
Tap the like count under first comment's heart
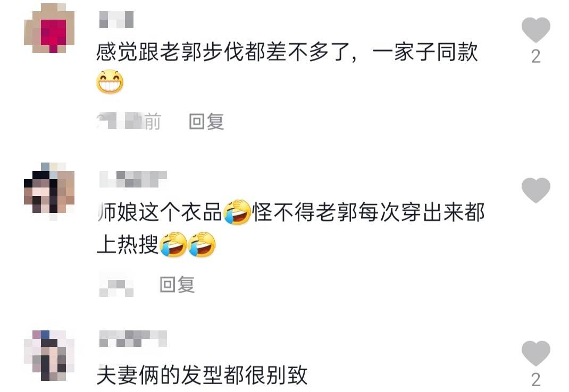[x=536, y=57]
